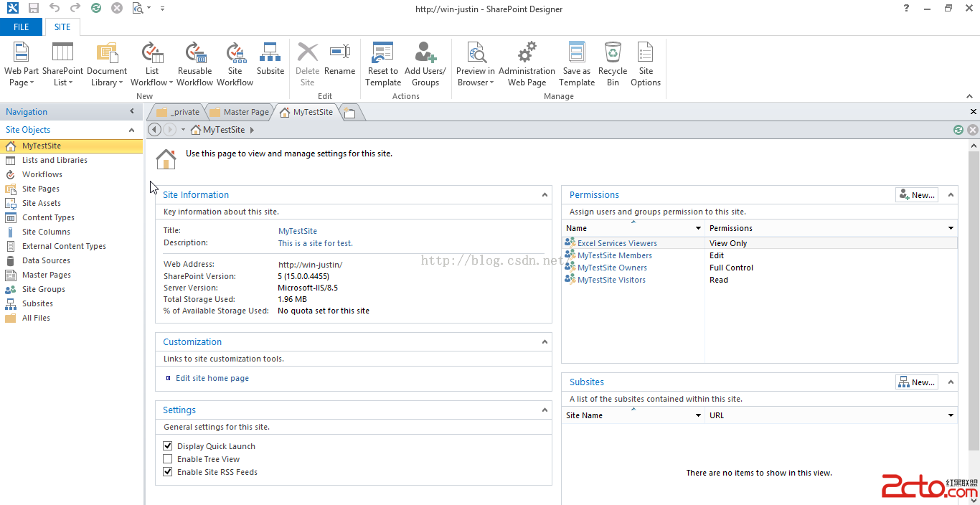Screen dimensions: 980x505
Task: Switch to the Master Page tab
Action: tap(240, 112)
